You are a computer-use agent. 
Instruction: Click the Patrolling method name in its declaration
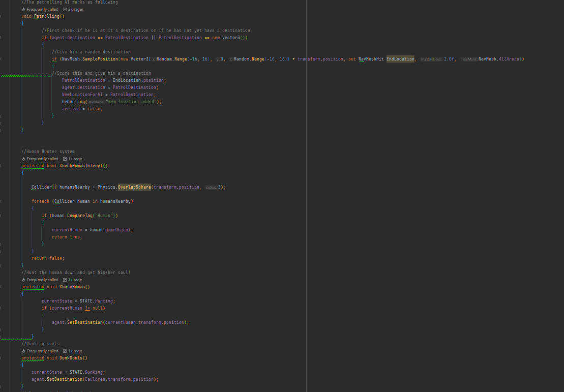(x=47, y=16)
